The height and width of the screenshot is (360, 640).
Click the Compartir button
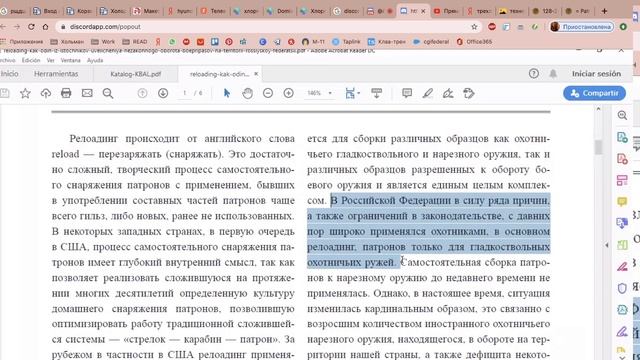tap(594, 93)
